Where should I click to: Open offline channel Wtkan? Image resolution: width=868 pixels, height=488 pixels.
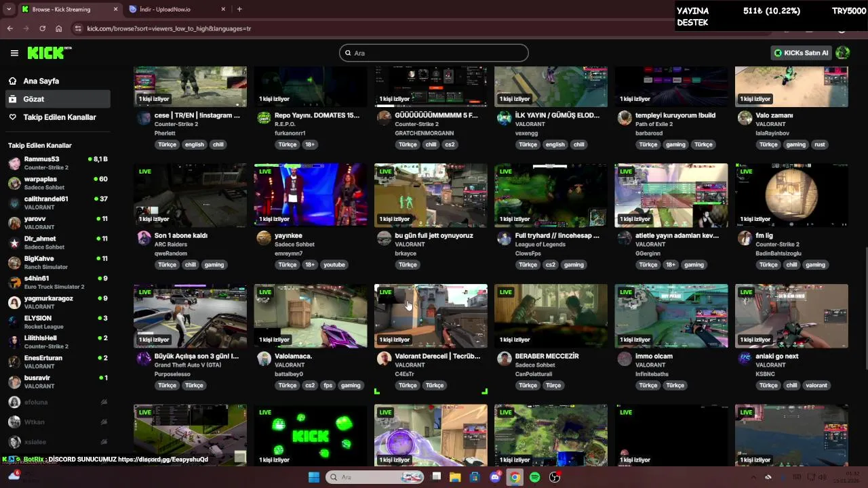click(x=58, y=422)
